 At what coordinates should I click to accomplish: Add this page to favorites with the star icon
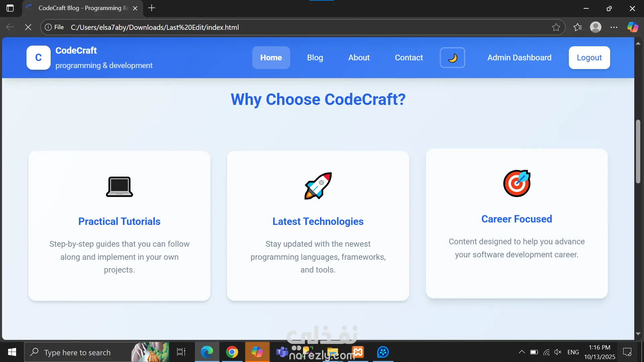coord(556,27)
